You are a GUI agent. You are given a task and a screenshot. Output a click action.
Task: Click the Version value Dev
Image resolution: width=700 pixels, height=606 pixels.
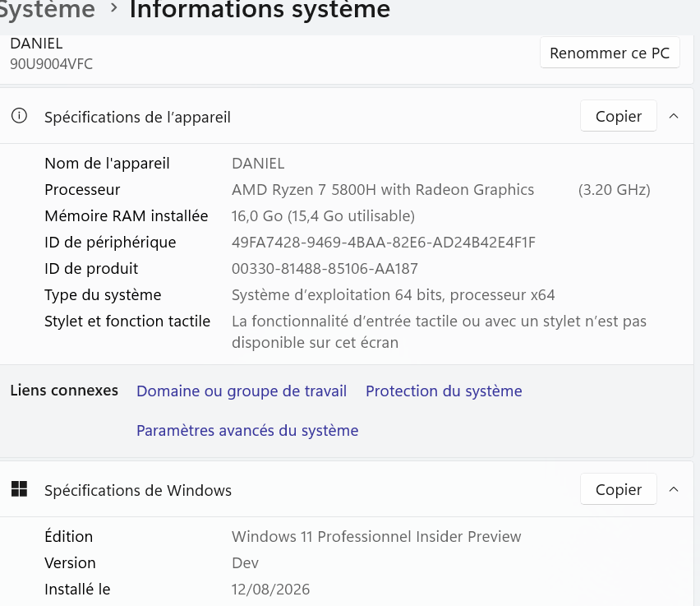click(x=245, y=562)
